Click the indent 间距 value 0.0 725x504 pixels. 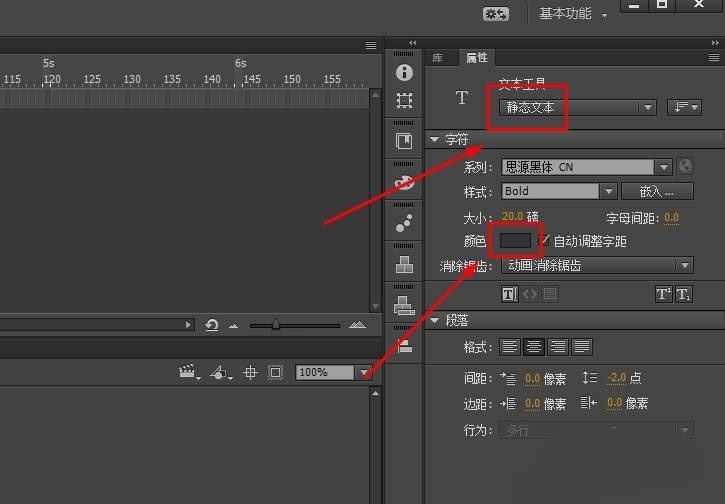pyautogui.click(x=532, y=378)
